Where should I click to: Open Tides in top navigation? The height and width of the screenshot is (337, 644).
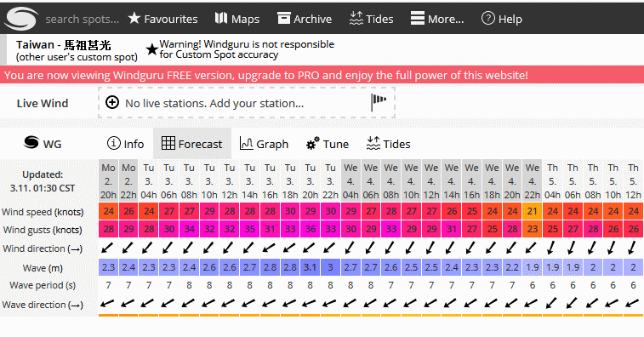(x=371, y=19)
